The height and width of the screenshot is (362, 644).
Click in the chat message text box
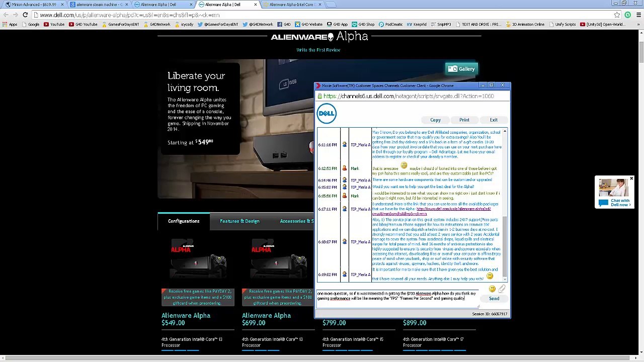click(397, 299)
